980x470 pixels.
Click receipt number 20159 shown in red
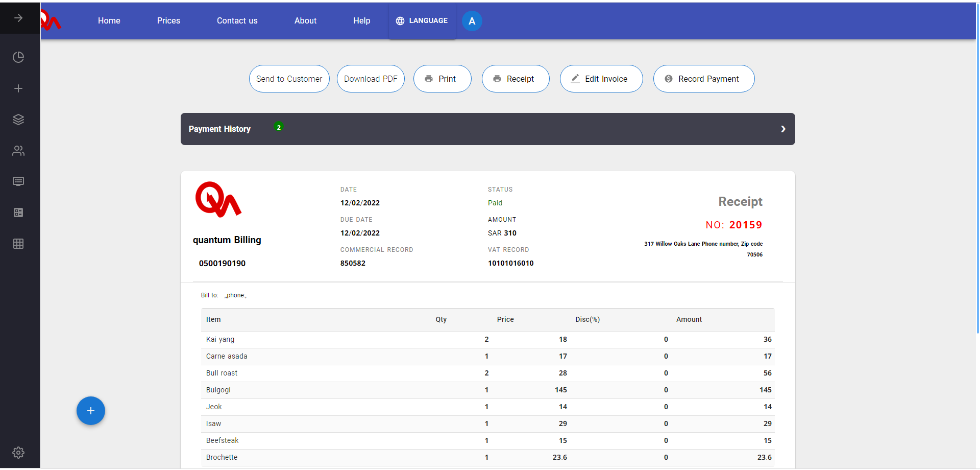click(x=746, y=225)
